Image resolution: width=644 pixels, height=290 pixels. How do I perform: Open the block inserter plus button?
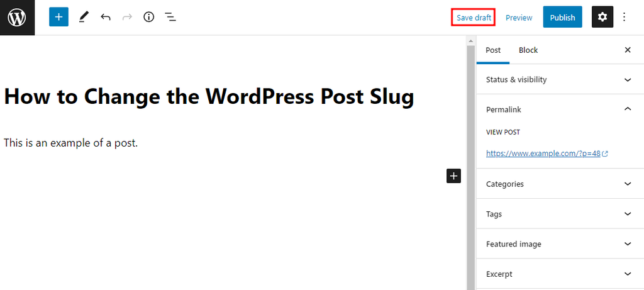58,18
